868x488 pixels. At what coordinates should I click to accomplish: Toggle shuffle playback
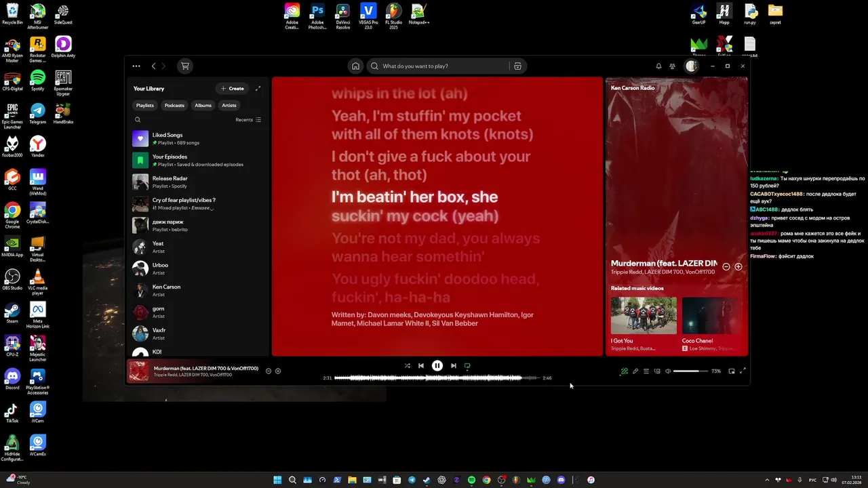click(x=408, y=366)
